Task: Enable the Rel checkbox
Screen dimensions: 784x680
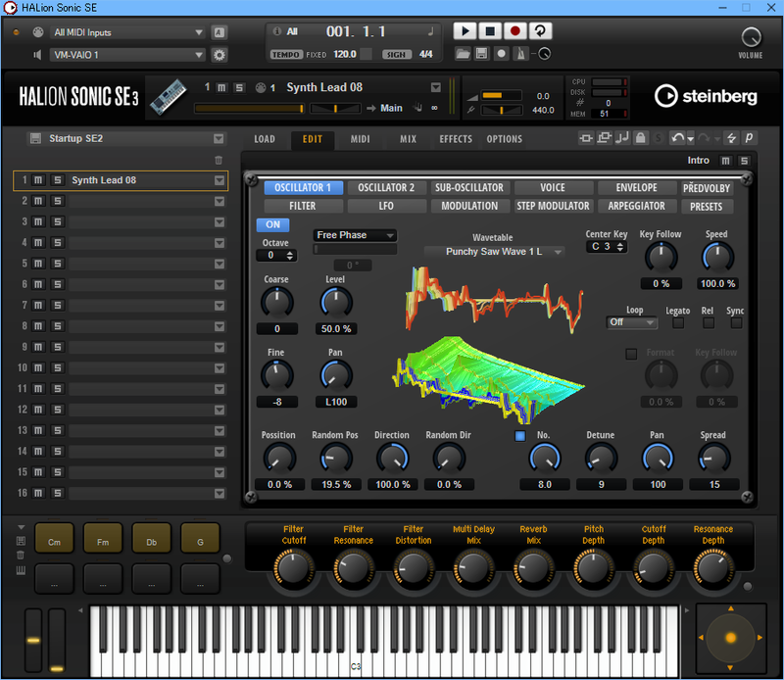Action: tap(708, 323)
